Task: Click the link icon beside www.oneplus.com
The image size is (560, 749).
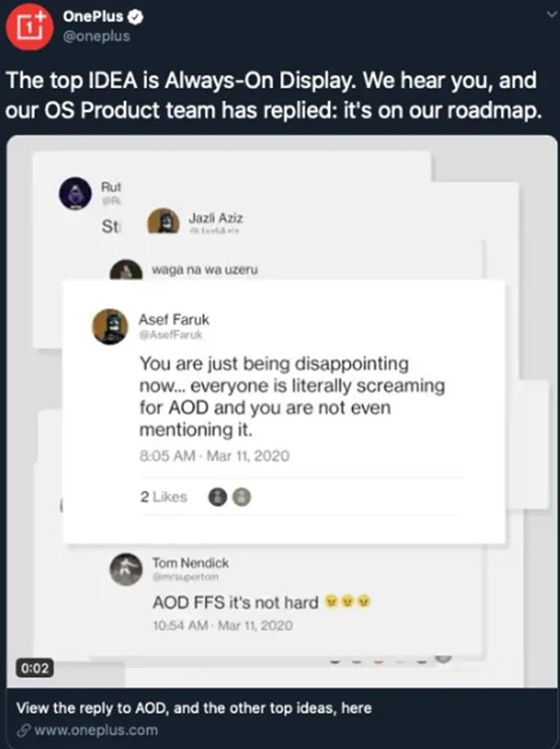Action: [x=22, y=730]
